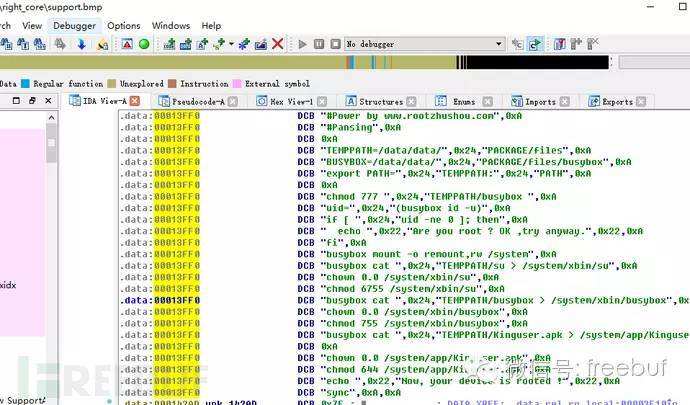Screen dimensions: 690x405
Task: Click the gray icon left of the blue arrow
Action: (60, 44)
